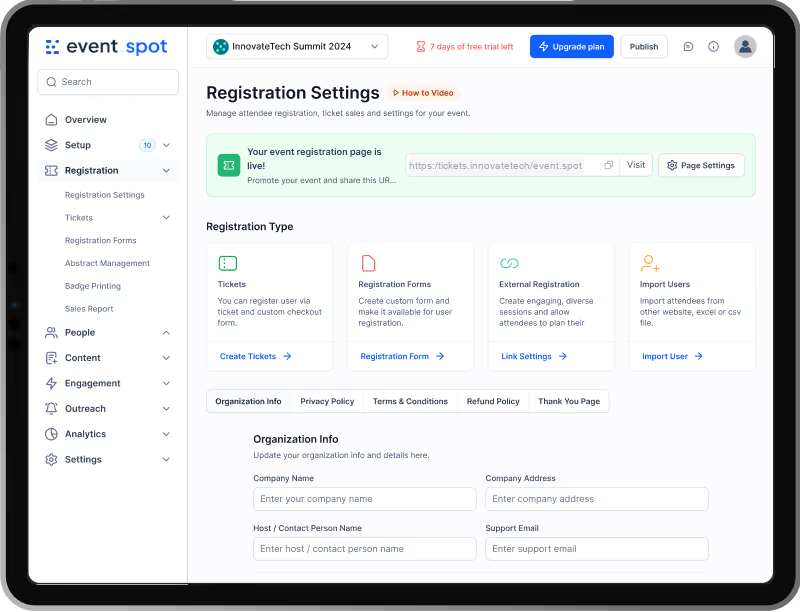Expand the Outreach section chevron

tap(166, 409)
